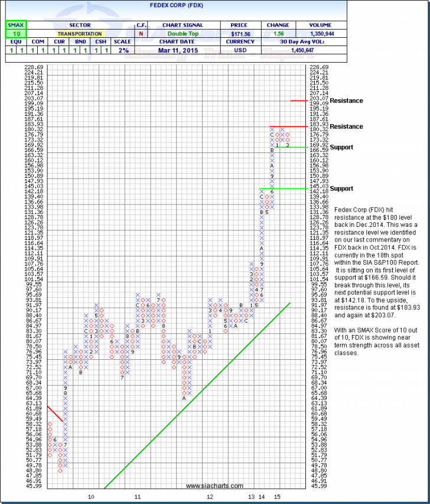This screenshot has width=430, height=504.
Task: Click the www.siacharts.com watermark link
Action: tap(214, 486)
